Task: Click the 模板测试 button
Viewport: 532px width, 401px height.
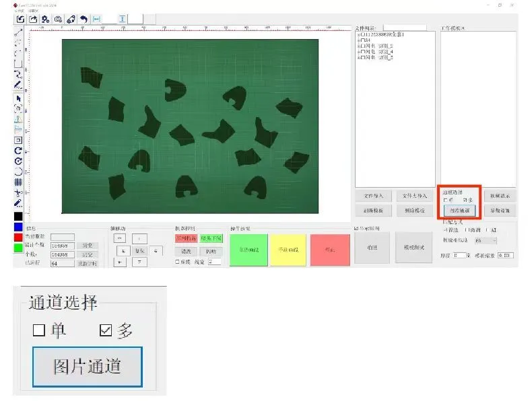Action: coord(414,248)
